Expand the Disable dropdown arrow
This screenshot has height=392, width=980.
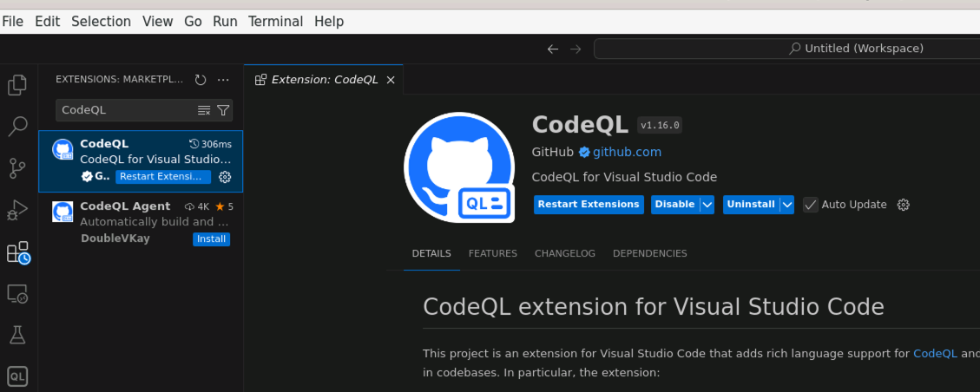coord(707,205)
